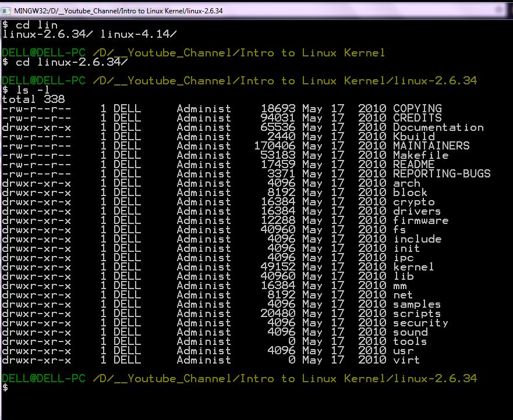Select the 'tools' directory name
This screenshot has width=513, height=420.
click(x=411, y=341)
